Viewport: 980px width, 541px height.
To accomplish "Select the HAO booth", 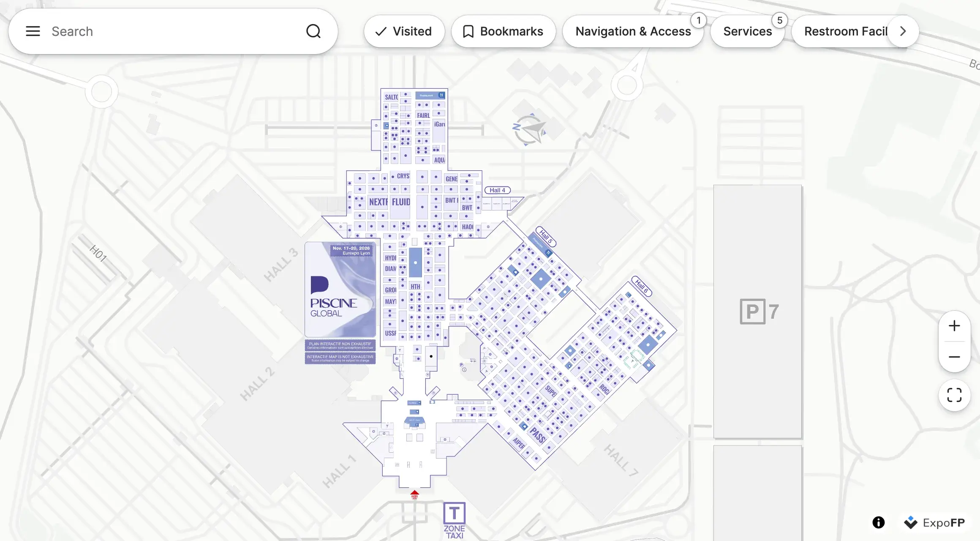I will click(x=467, y=227).
